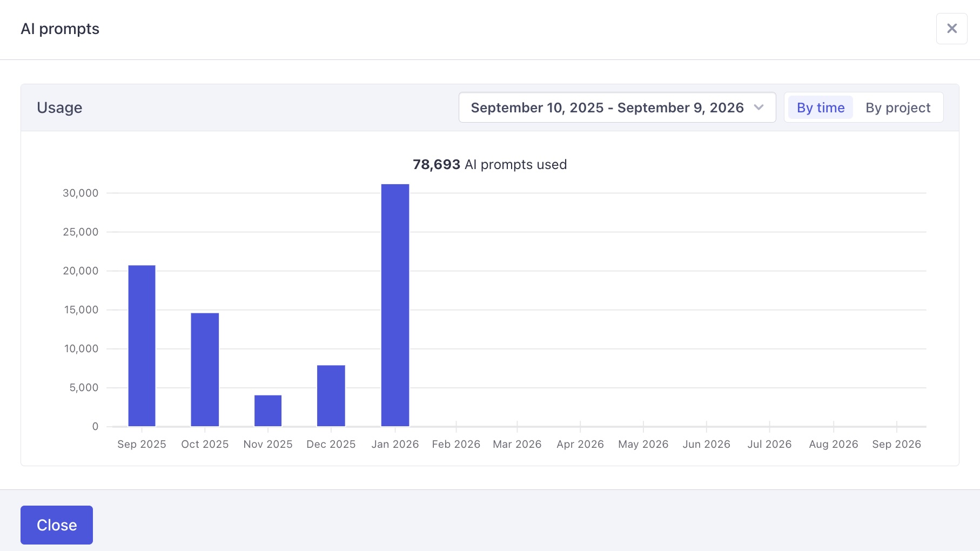The image size is (980, 551).
Task: Click the Usage header label
Action: [x=59, y=107]
